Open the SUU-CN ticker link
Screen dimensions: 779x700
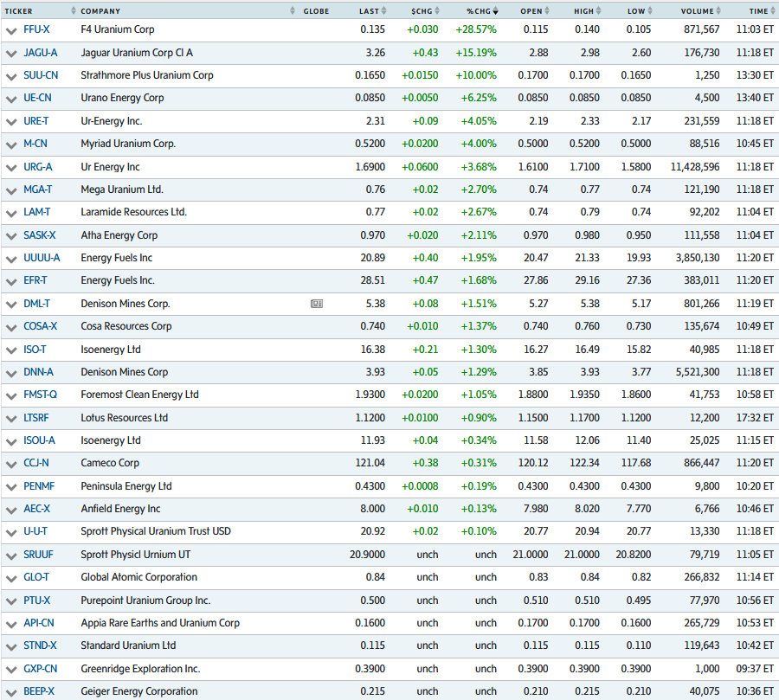pos(41,75)
